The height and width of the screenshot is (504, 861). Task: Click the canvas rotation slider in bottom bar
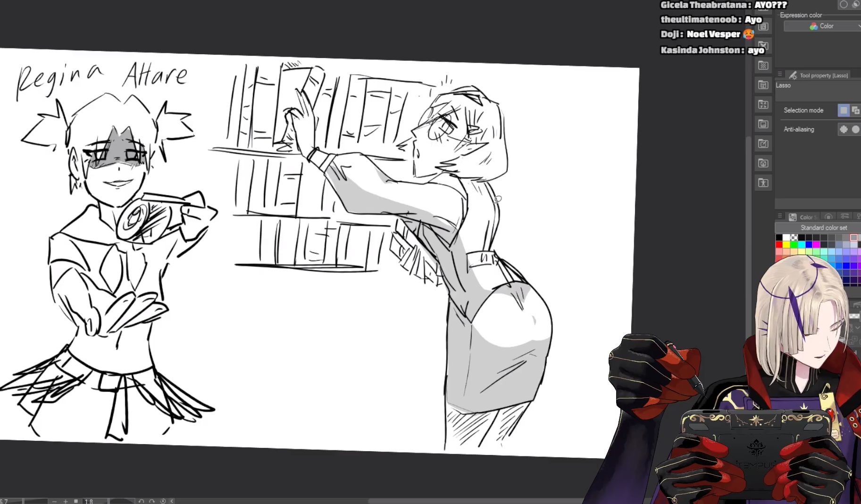point(122,501)
